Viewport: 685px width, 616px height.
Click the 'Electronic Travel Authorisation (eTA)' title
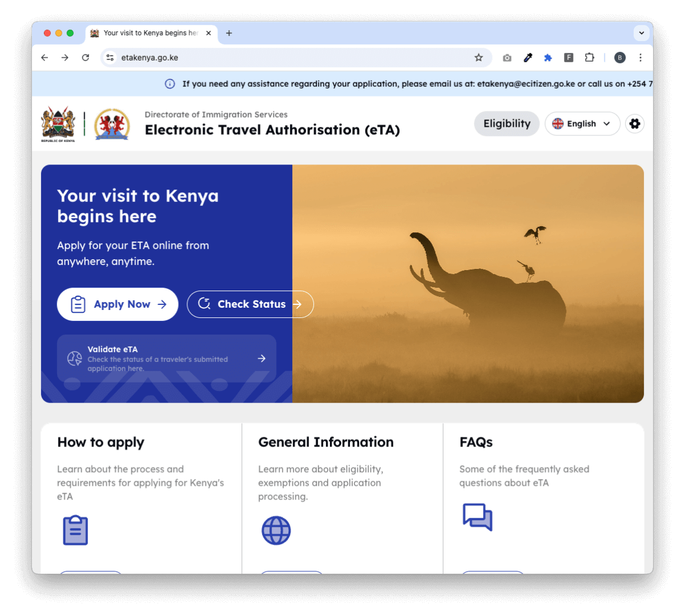coord(272,130)
